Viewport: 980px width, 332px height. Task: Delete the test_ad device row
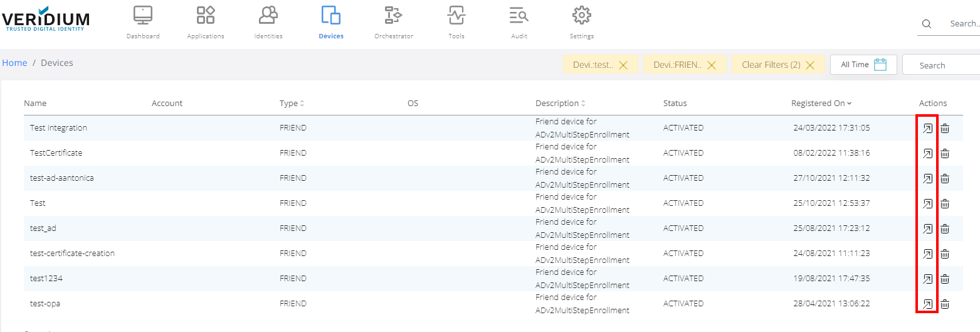coord(945,228)
